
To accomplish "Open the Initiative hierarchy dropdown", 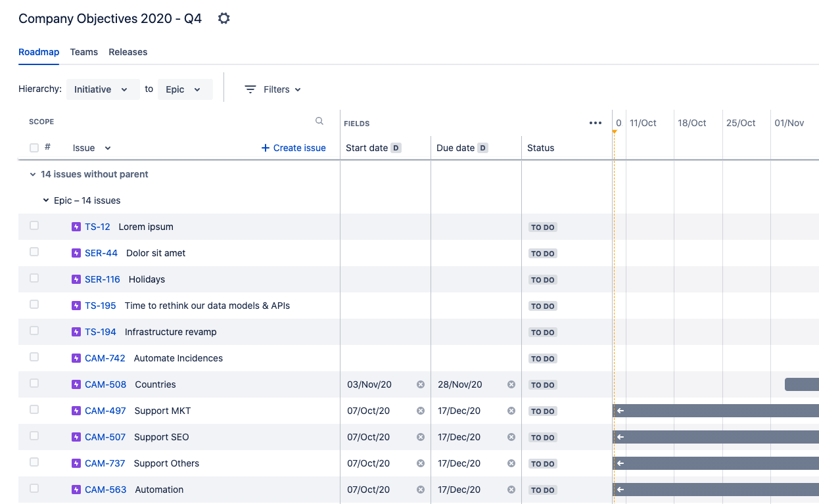I will point(103,89).
